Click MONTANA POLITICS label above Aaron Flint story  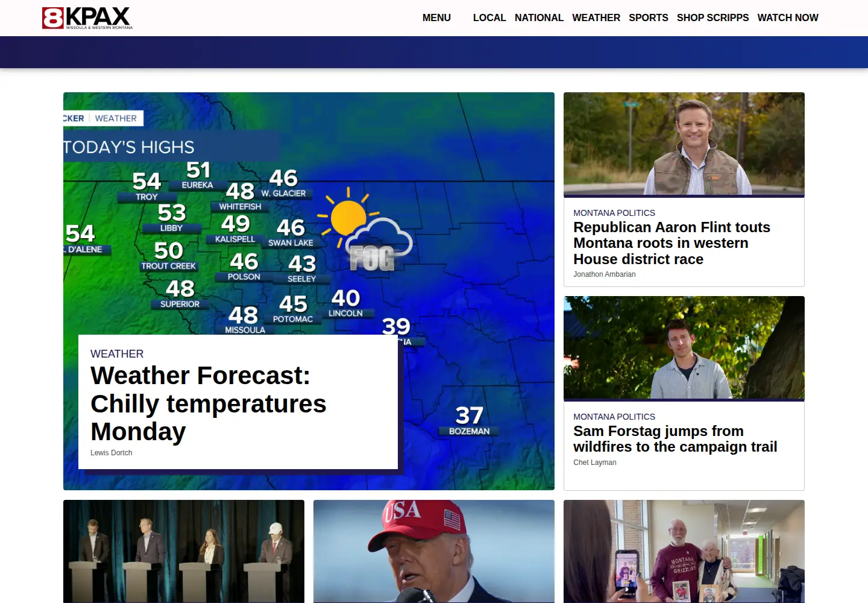614,213
